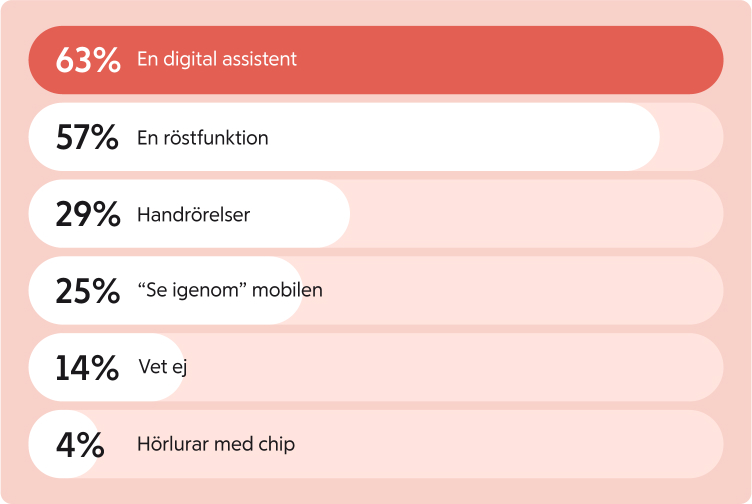Image resolution: width=752 pixels, height=504 pixels.
Task: Select the "Se igenom" mobilen label
Action: point(230,290)
